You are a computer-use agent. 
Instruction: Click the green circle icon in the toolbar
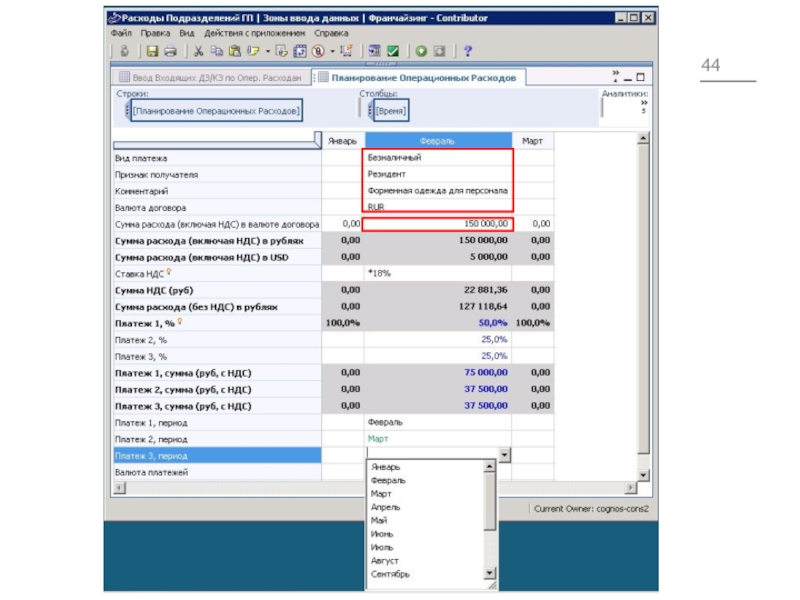(422, 51)
